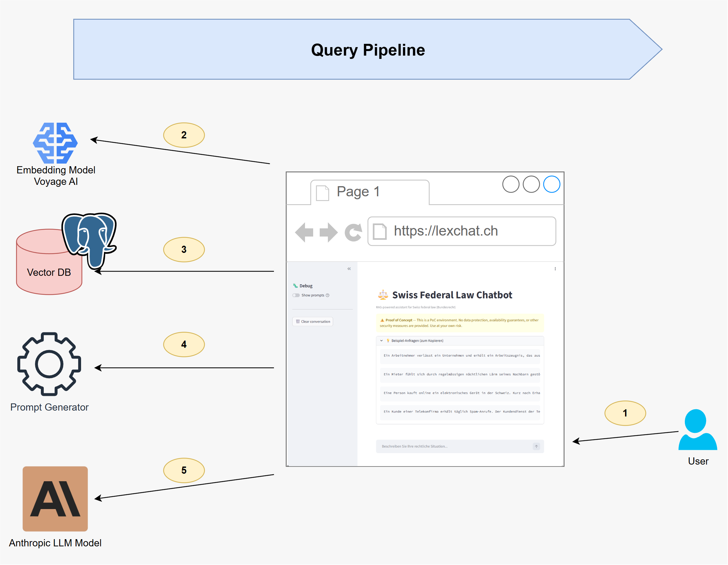Screen dimensions: 728x565
Task: Click the help question mark next to Show prompts
Action: coord(327,295)
